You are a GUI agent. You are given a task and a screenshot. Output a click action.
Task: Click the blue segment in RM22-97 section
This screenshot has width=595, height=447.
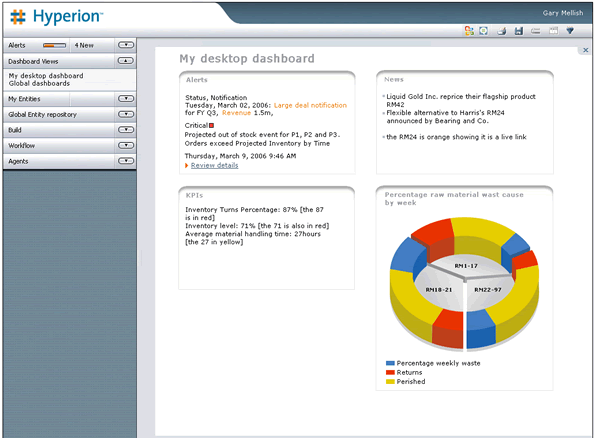pos(481,329)
